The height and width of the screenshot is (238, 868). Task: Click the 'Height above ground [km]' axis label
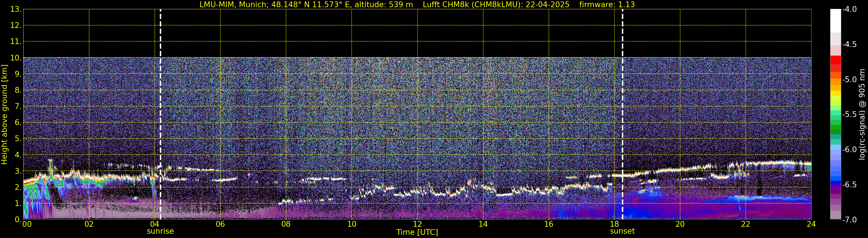pyautogui.click(x=4, y=115)
